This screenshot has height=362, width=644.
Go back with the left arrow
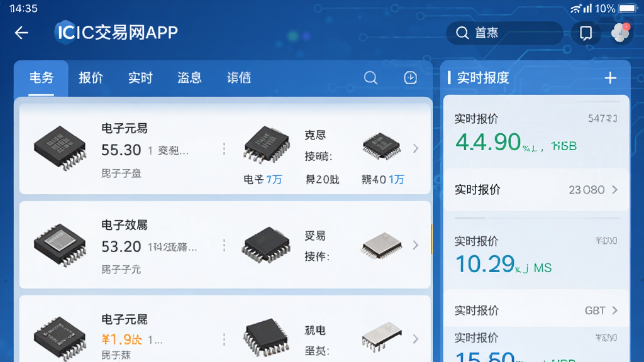(21, 33)
